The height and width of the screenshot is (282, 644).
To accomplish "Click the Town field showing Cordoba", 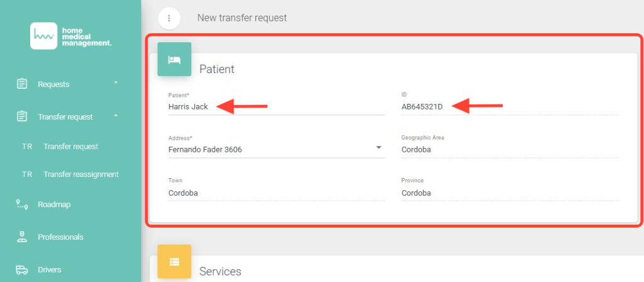I will pos(276,193).
